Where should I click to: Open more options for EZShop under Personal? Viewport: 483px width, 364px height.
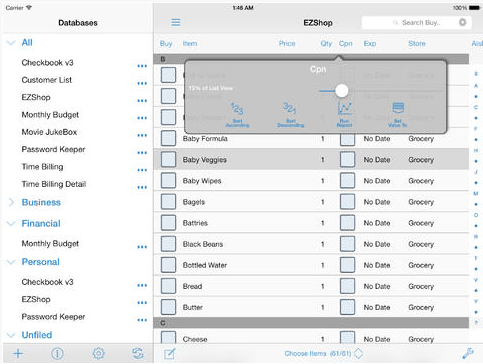(142, 302)
